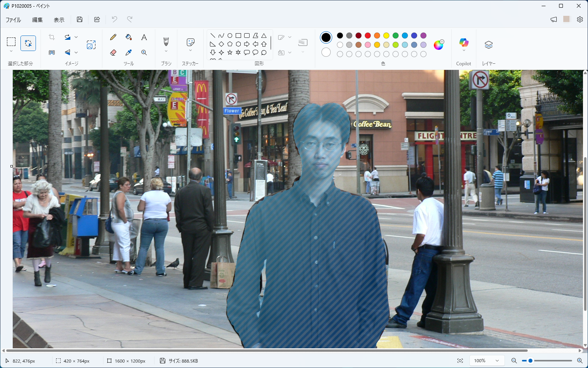This screenshot has width=588, height=368.
Task: Pick the Eraser tool
Action: pyautogui.click(x=113, y=53)
